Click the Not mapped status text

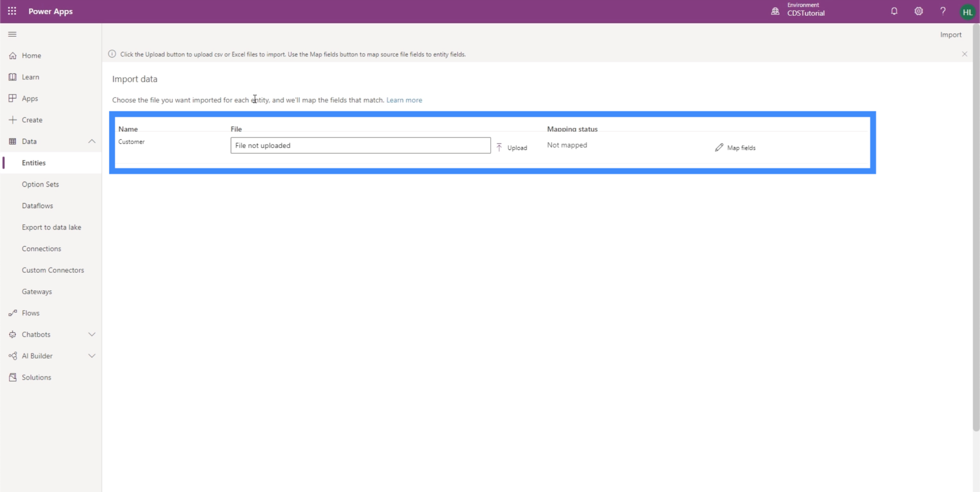click(x=567, y=145)
